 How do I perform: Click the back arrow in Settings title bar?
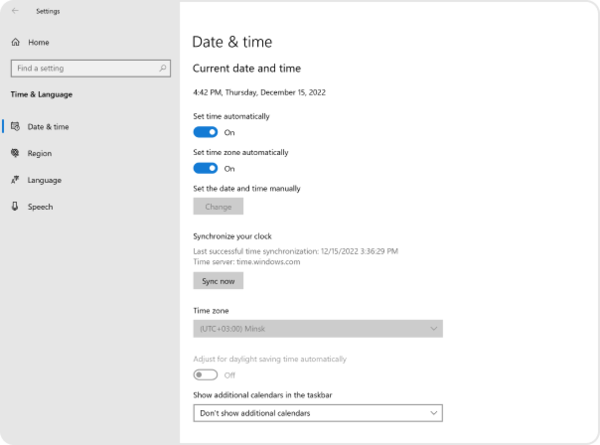pos(15,11)
